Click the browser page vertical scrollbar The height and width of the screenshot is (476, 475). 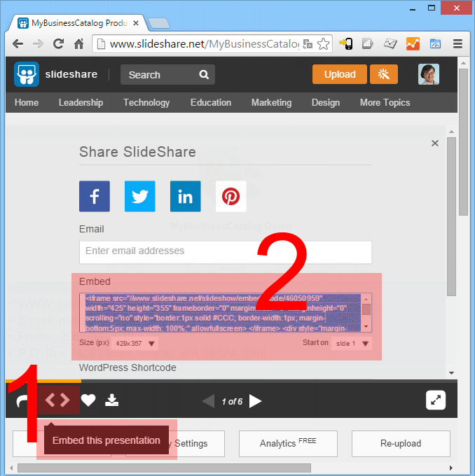(x=463, y=142)
